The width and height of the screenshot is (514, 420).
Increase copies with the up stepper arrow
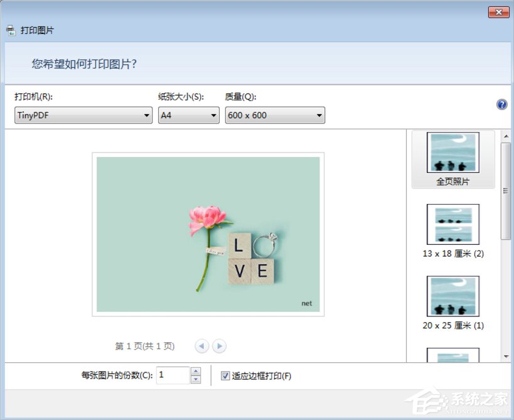195,372
